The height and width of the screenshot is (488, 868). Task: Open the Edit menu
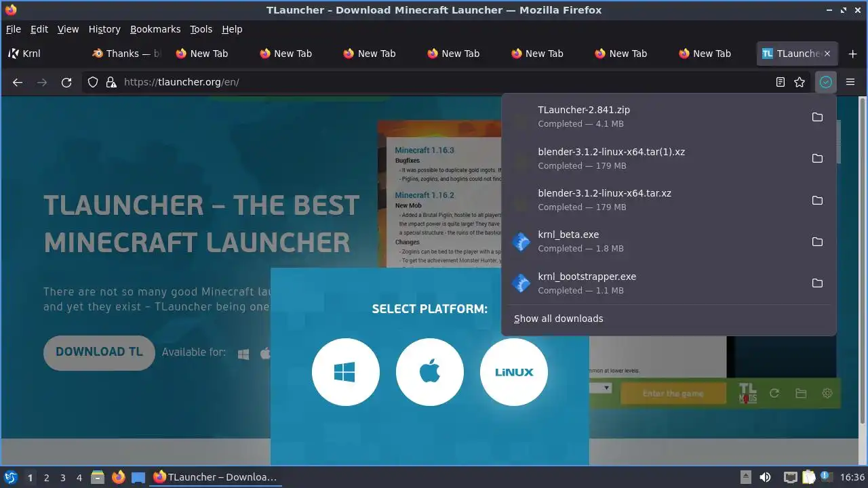point(39,29)
